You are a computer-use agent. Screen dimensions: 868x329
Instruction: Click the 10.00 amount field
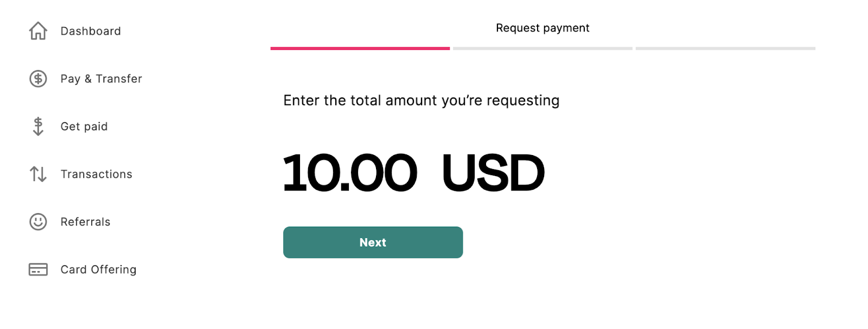coord(350,173)
